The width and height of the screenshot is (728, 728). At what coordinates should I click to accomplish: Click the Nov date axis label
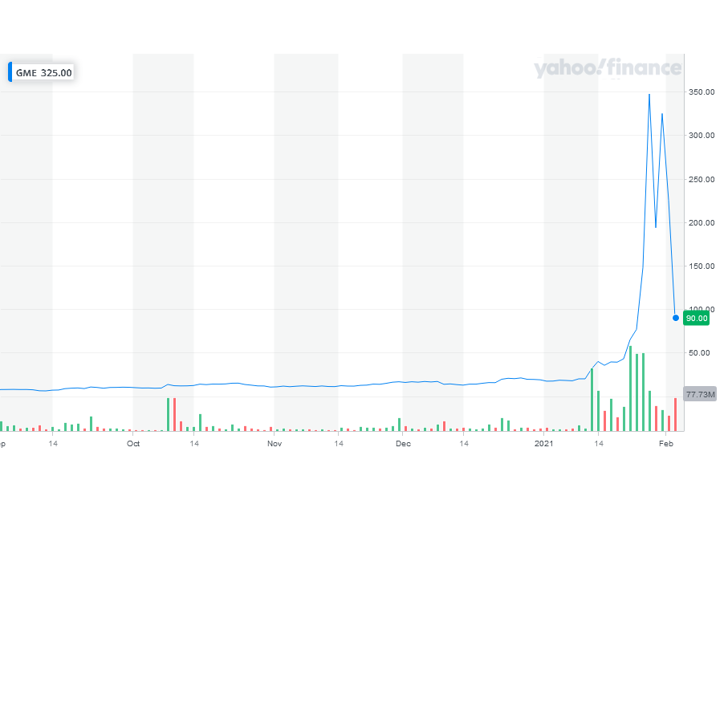(275, 443)
